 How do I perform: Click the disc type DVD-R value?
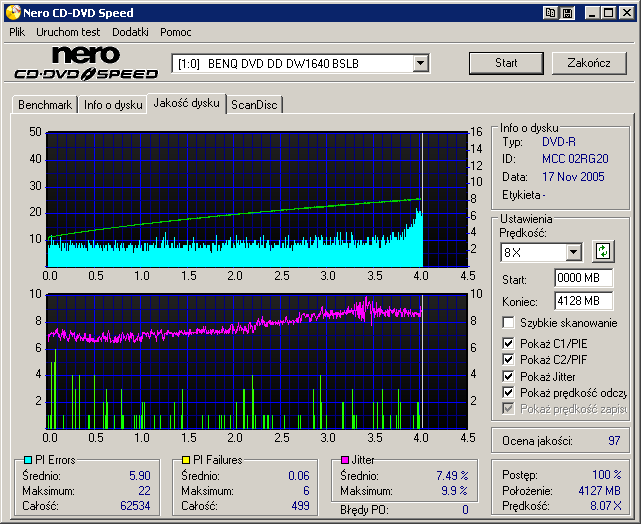pyautogui.click(x=559, y=142)
